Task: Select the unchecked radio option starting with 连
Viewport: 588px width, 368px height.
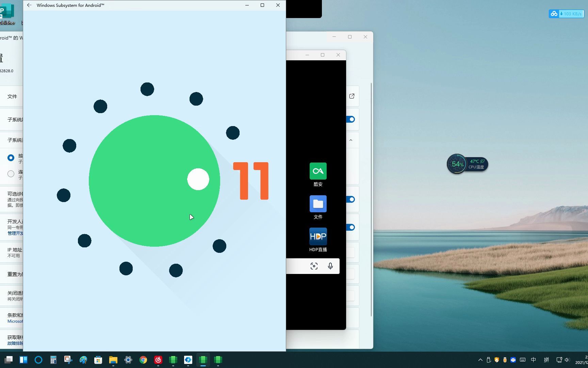Action: pyautogui.click(x=11, y=174)
